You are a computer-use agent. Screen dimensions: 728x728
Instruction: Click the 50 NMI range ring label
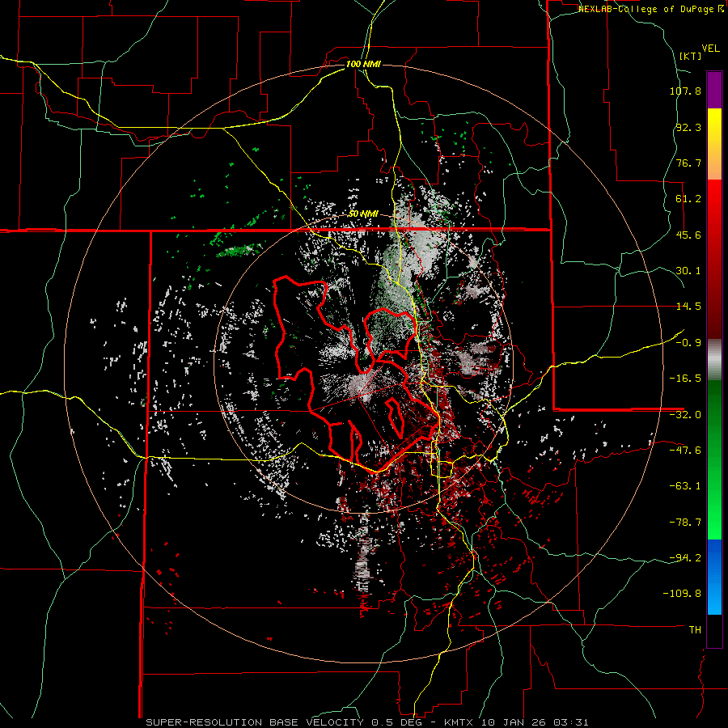point(363,214)
